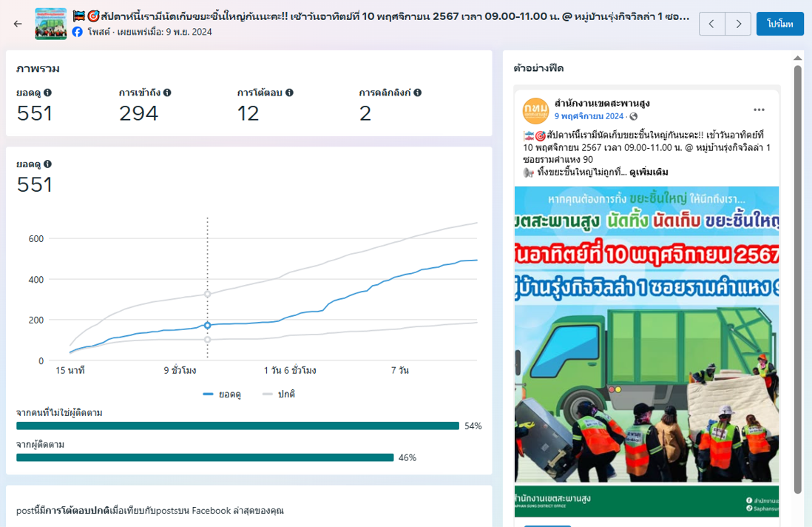Image resolution: width=812 pixels, height=527 pixels.
Task: Expand post text with ดูเพิ่มเติม
Action: click(x=649, y=172)
